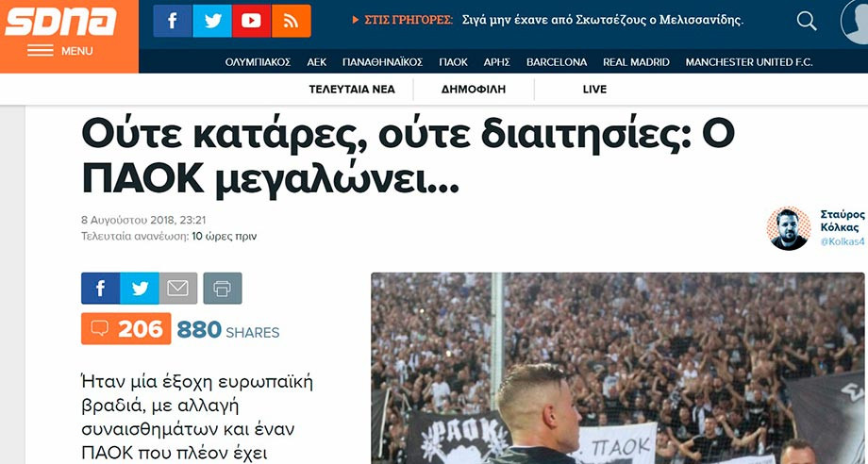The height and width of the screenshot is (464, 868).
Task: Go to ΟΛΥΜΠΙΑΚΟΣ team section
Action: point(258,62)
